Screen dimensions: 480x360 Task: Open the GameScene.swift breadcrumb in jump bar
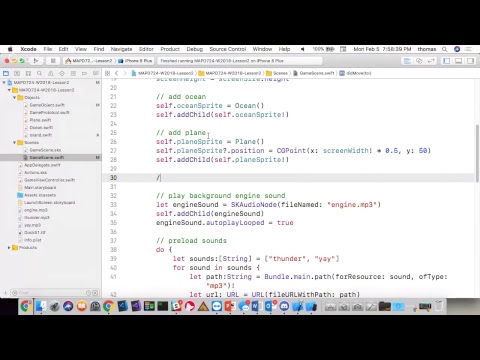point(314,73)
